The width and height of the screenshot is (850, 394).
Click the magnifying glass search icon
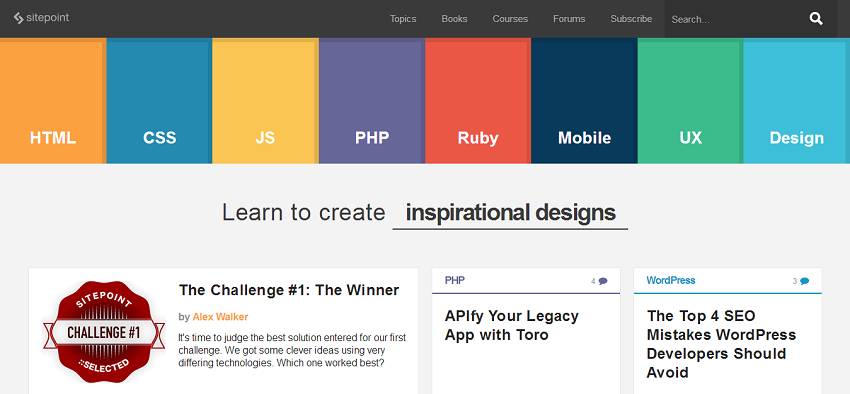pyautogui.click(x=816, y=19)
